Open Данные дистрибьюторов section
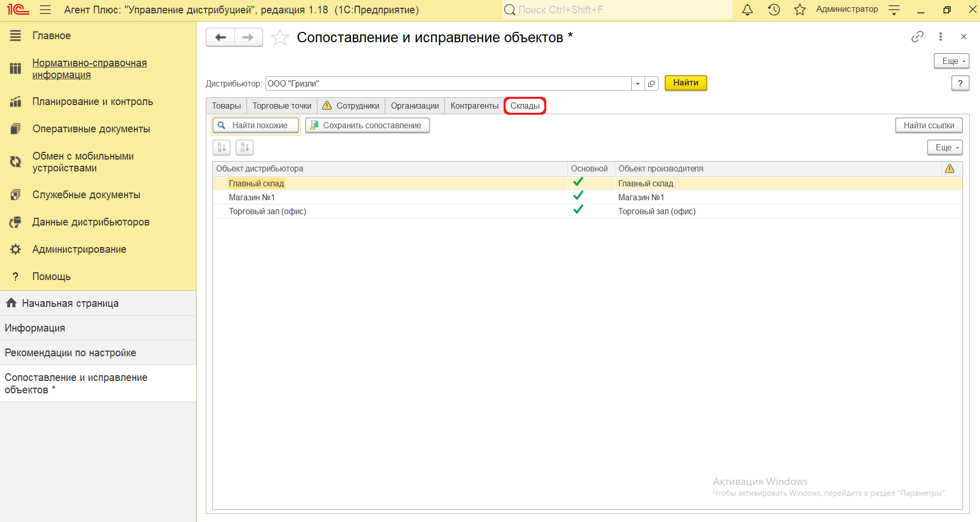 click(x=91, y=222)
